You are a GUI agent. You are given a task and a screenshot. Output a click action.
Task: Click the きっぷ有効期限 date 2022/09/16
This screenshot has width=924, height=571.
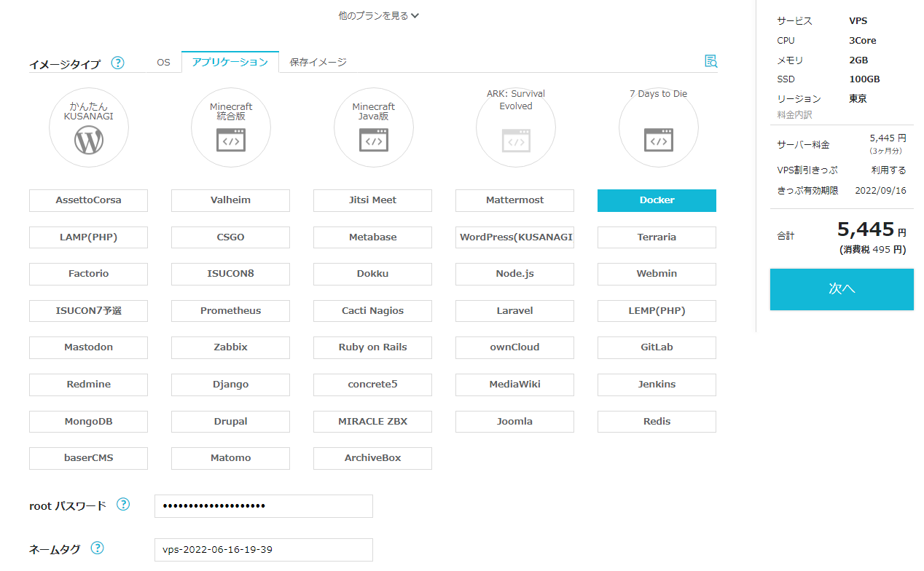tap(881, 191)
